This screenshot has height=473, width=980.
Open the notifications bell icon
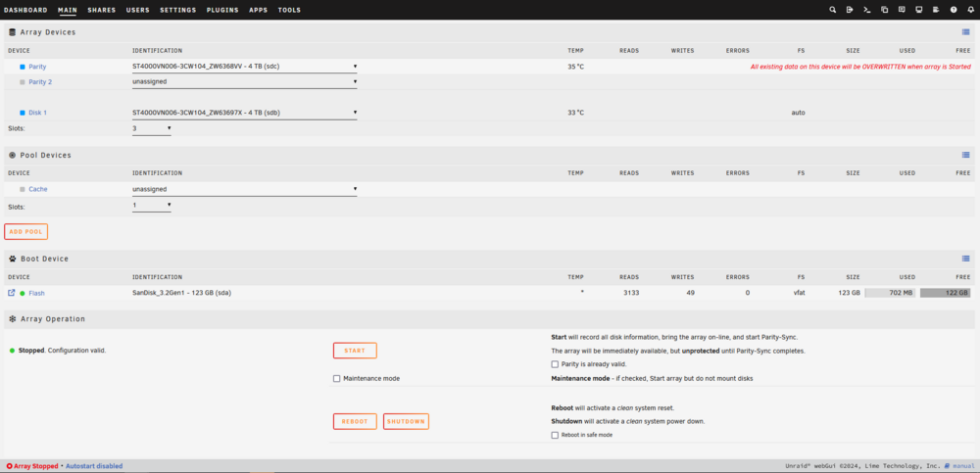[970, 10]
